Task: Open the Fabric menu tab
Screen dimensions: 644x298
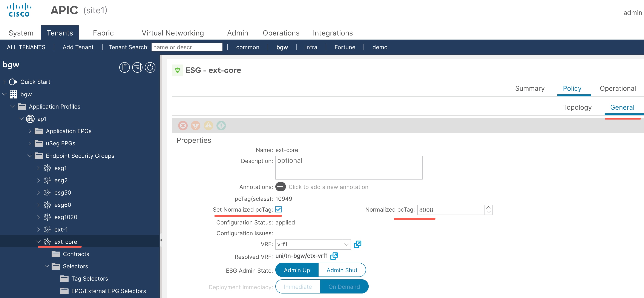Action: (x=103, y=33)
